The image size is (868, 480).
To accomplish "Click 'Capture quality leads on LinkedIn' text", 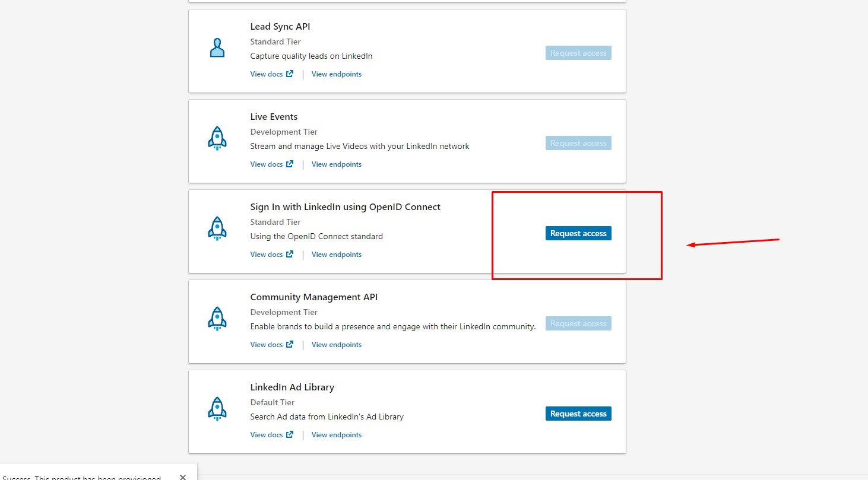I will pyautogui.click(x=312, y=56).
